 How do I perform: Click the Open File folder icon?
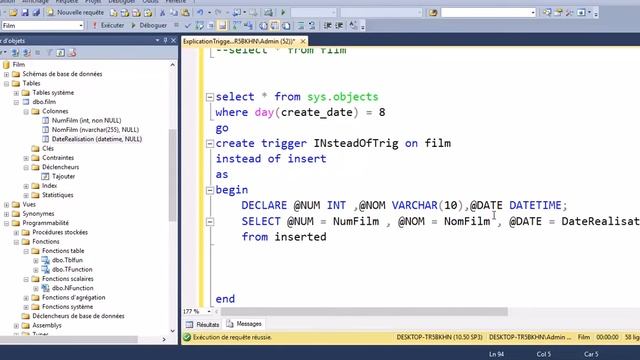[13, 13]
